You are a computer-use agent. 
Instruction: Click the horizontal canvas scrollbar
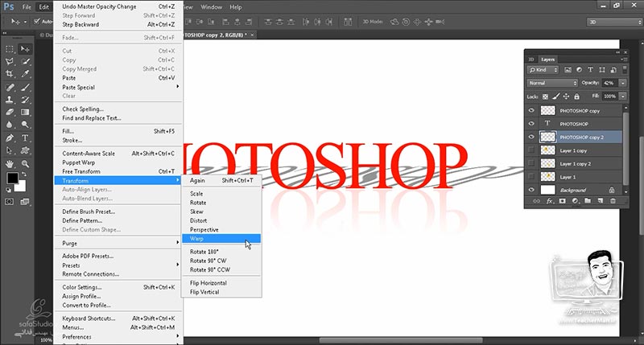401,340
